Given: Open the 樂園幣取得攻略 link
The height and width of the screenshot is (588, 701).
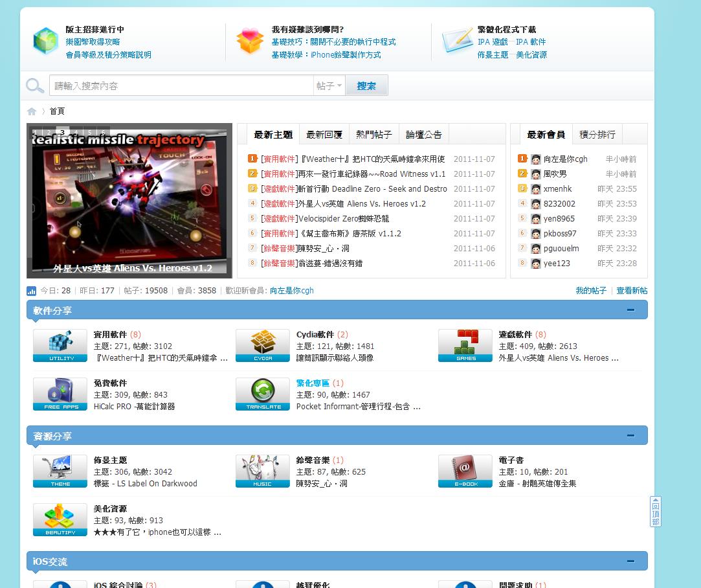Looking at the screenshot, I should coord(93,42).
